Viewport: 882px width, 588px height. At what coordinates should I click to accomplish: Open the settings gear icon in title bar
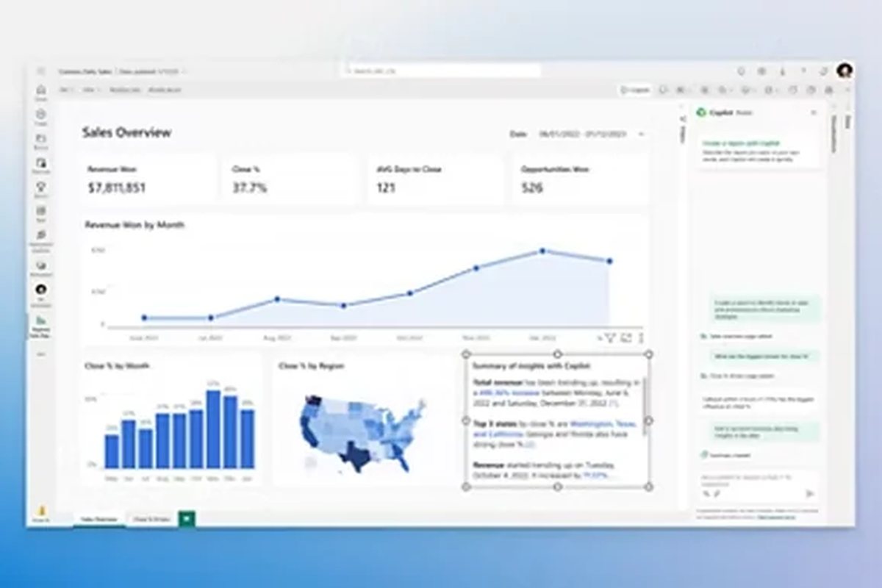point(761,71)
